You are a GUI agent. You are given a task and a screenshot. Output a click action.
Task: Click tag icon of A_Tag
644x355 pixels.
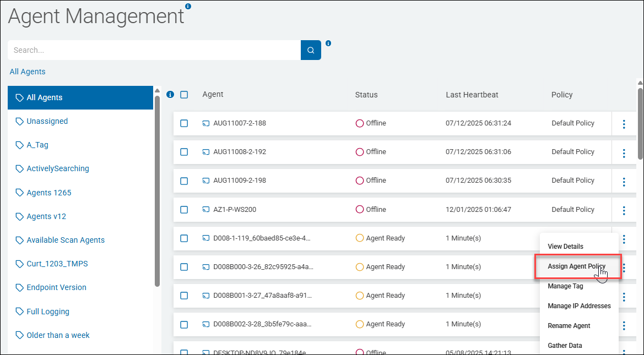[x=19, y=145]
